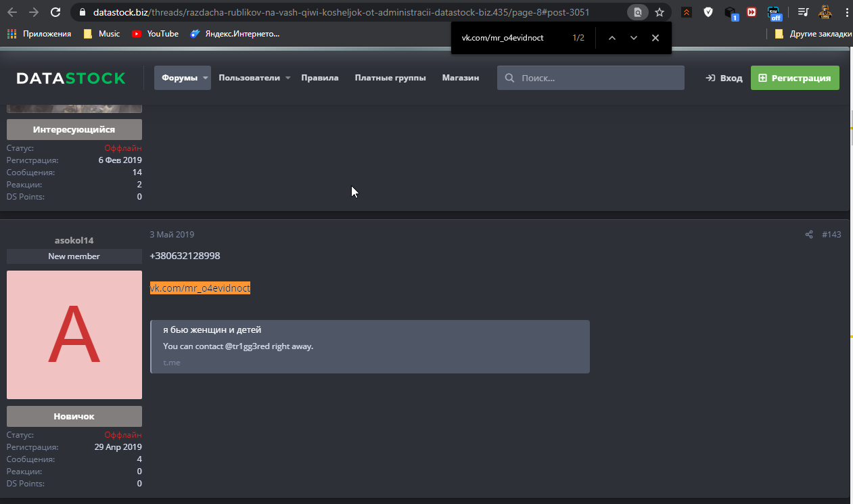Click the asokol14 letter A avatar
Viewport: 853px width, 504px height.
74,335
